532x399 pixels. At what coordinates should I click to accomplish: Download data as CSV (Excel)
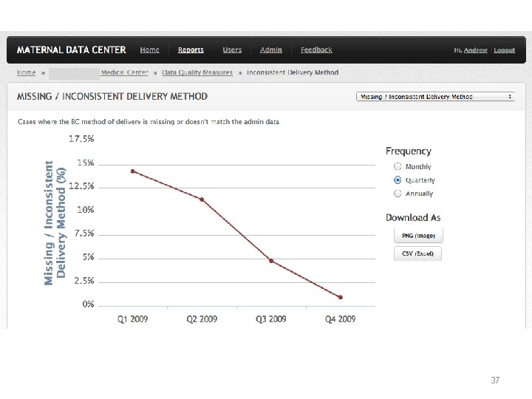(x=417, y=253)
